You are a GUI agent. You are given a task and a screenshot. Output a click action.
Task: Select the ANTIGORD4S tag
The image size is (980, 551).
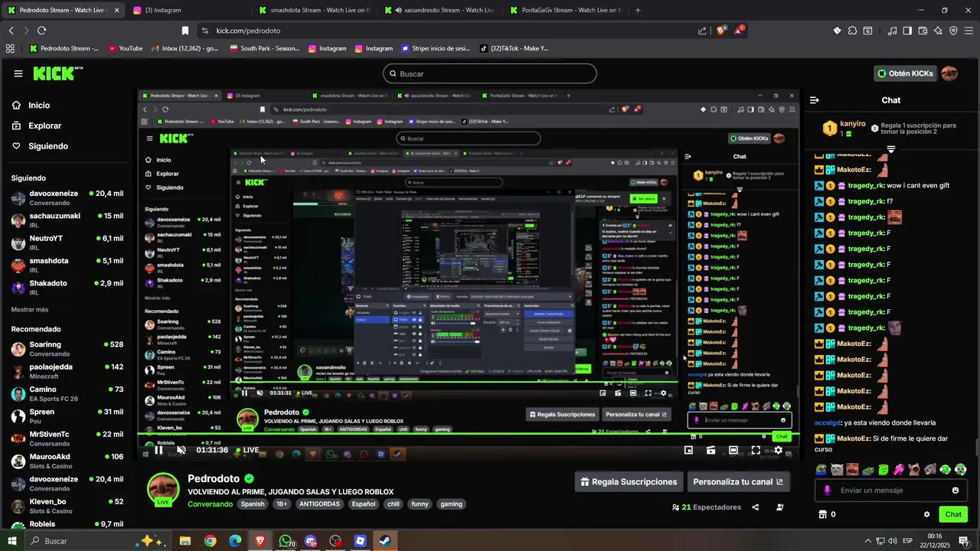[x=319, y=504]
